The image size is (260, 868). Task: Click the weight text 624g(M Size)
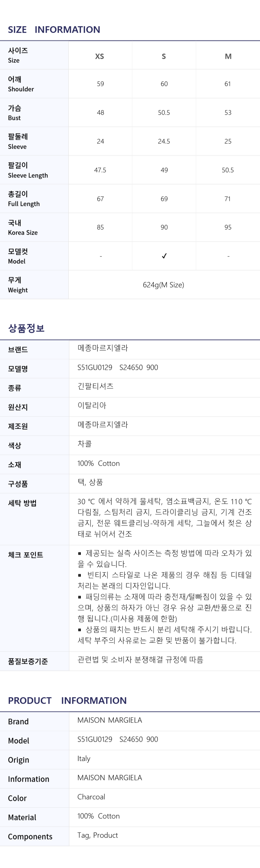click(x=163, y=285)
